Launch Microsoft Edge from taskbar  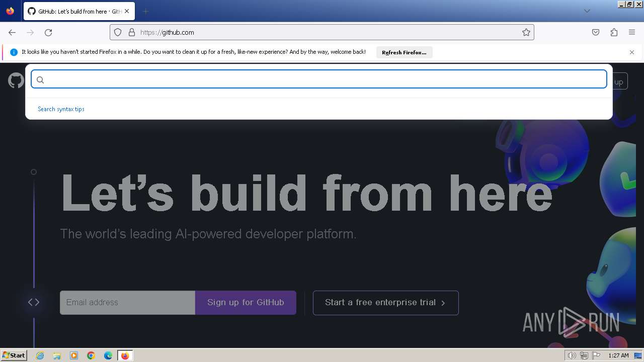click(x=108, y=355)
